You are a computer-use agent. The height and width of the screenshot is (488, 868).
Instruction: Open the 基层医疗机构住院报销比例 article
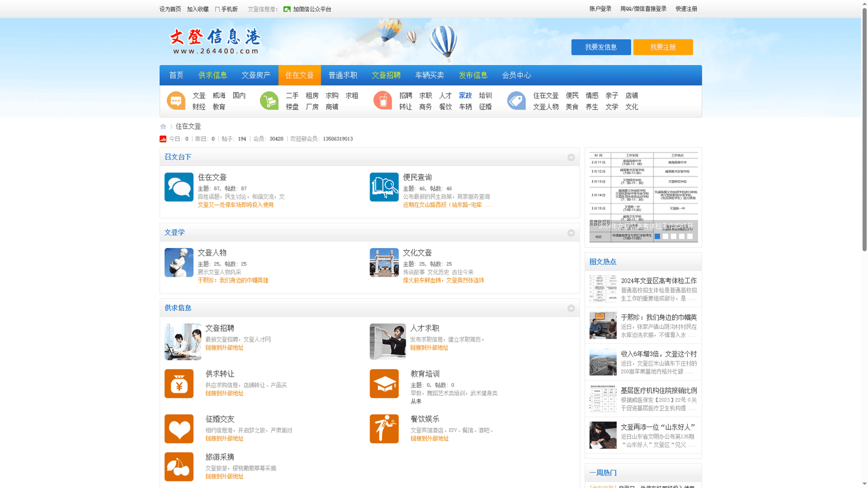click(659, 390)
